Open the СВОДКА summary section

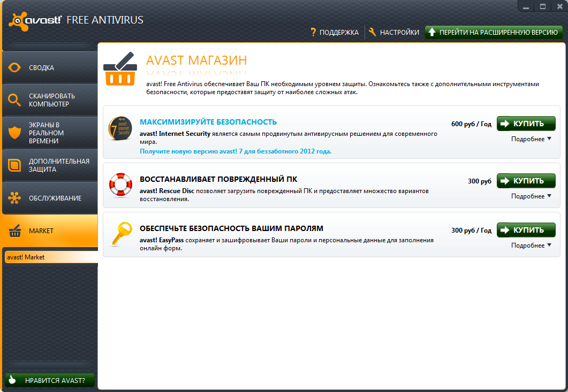pyautogui.click(x=50, y=68)
